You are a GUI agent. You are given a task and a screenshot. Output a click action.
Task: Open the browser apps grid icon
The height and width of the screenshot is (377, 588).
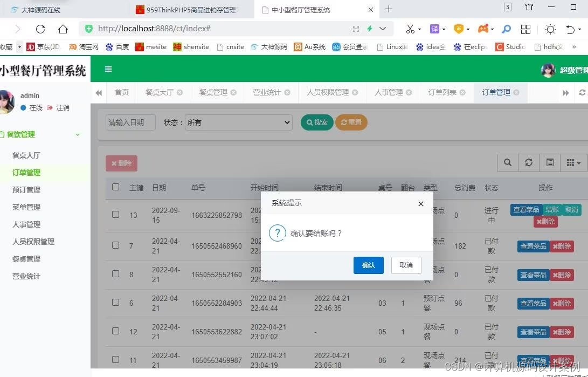click(x=525, y=29)
